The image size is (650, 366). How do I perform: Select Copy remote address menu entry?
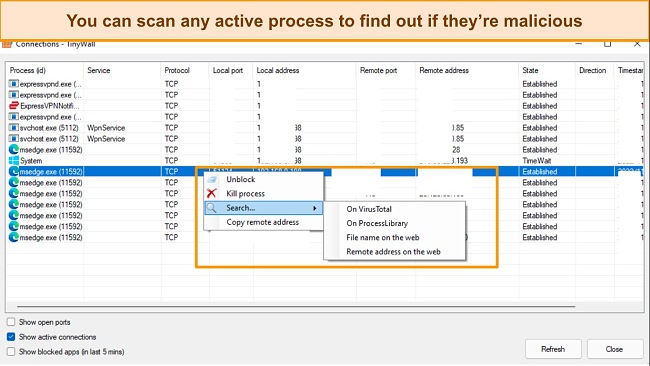tap(262, 222)
